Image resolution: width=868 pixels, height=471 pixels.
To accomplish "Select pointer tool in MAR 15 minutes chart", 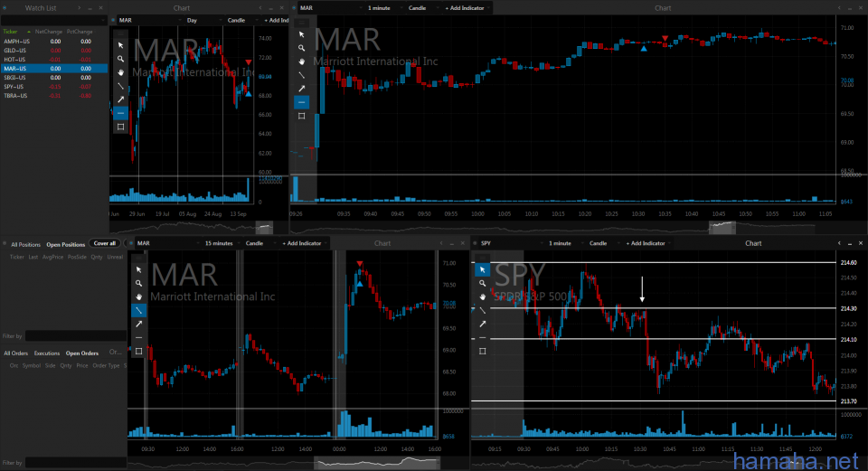I will 139,269.
